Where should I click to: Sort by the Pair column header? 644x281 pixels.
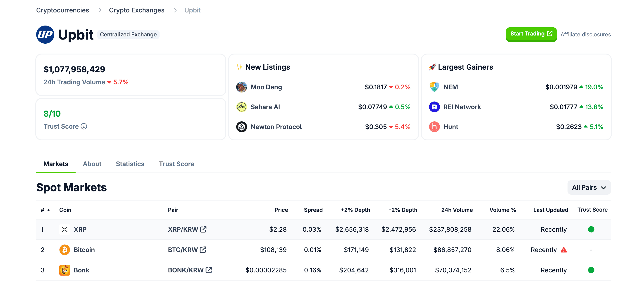173,210
